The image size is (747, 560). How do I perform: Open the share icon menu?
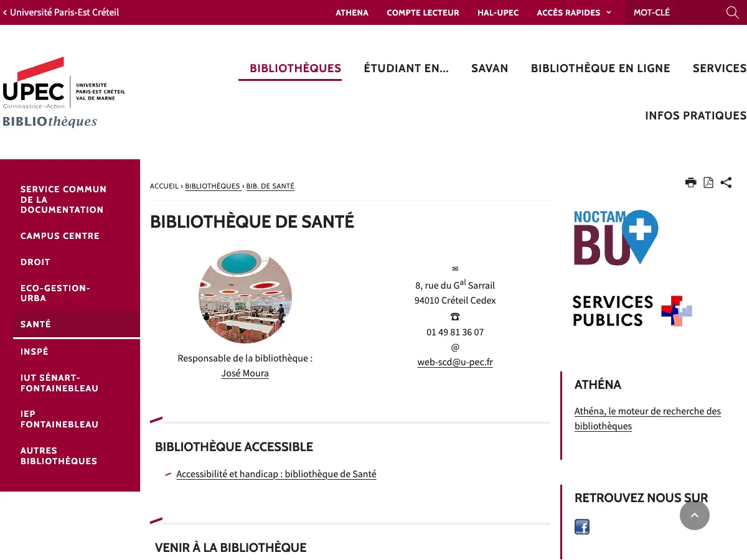(x=726, y=182)
